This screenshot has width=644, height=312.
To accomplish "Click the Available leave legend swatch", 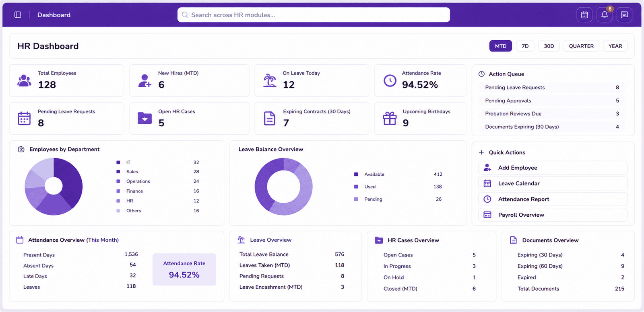I will pyautogui.click(x=356, y=174).
